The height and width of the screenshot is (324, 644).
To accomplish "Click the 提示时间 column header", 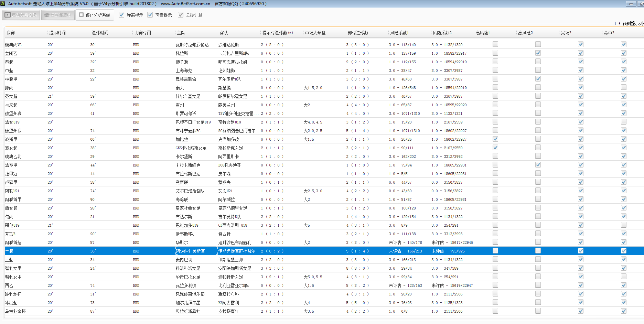I will pyautogui.click(x=57, y=33).
